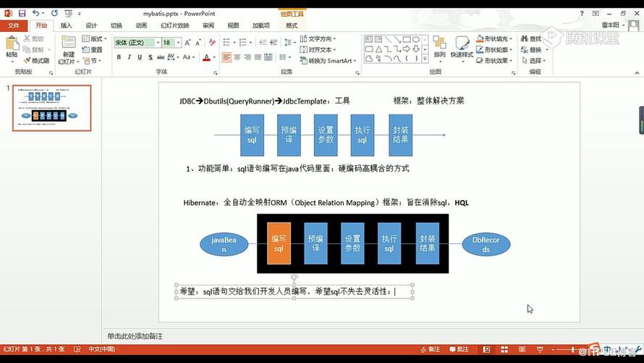
Task: Click the orange 编写 sql box in Hibernate diagram
Action: point(279,243)
